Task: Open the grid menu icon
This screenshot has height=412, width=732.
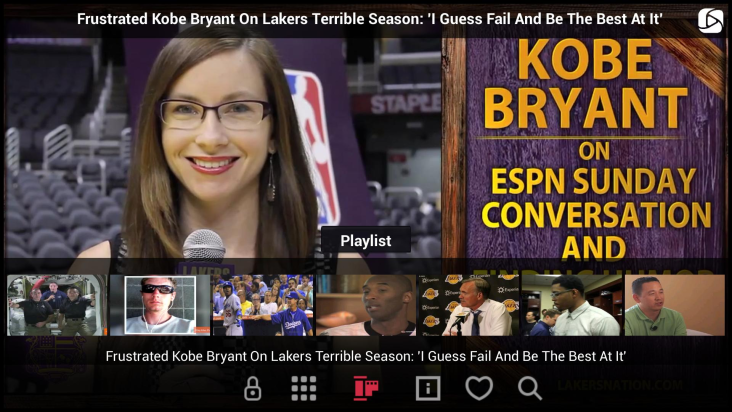Action: tap(304, 388)
